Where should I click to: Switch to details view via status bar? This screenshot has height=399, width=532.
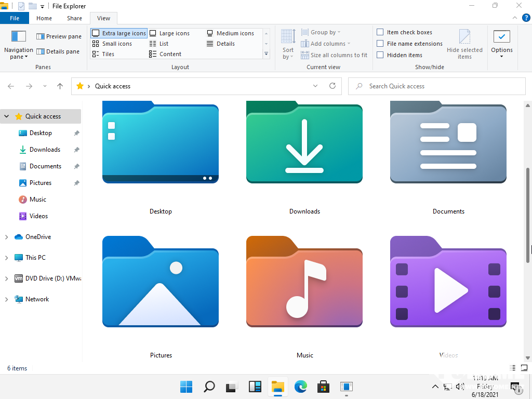513,368
